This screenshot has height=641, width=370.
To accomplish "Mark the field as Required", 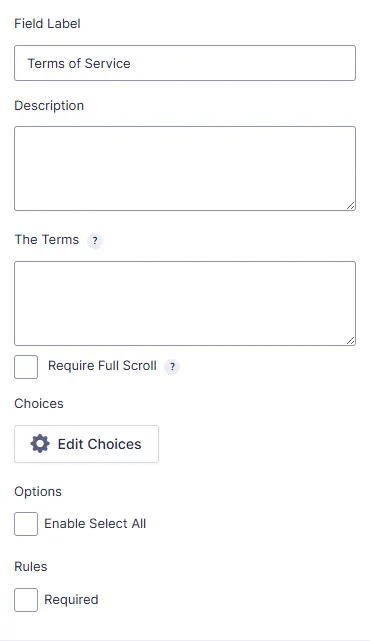I will coord(26,600).
